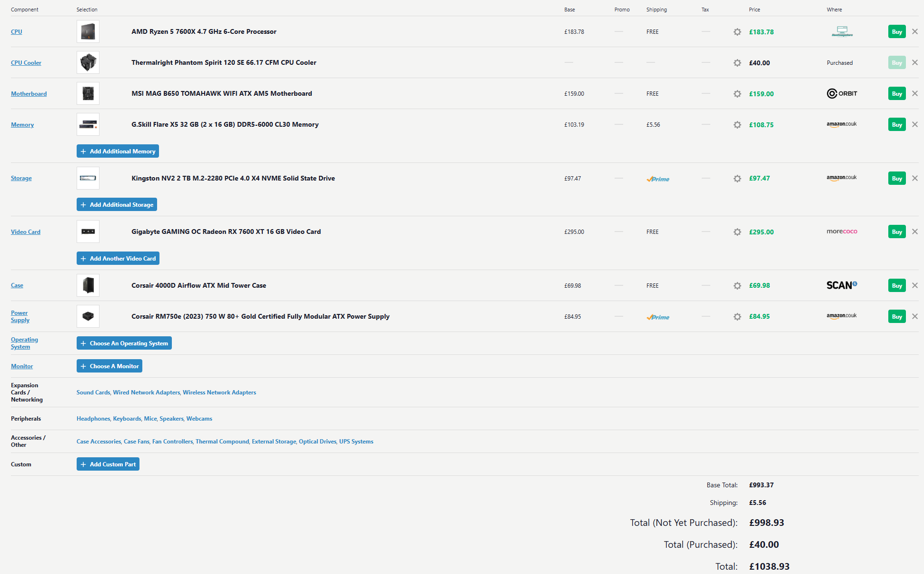Remove the AMD Ryzen 5 7600X from list
The width and height of the screenshot is (924, 574).
914,31
